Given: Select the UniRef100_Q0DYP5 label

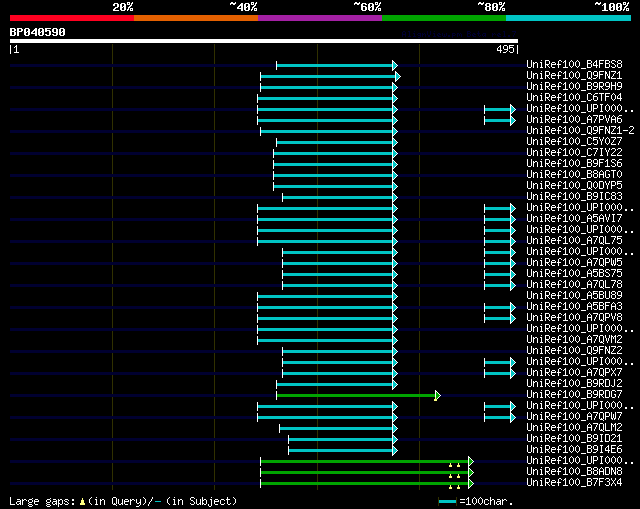Looking at the screenshot, I should click(574, 185).
